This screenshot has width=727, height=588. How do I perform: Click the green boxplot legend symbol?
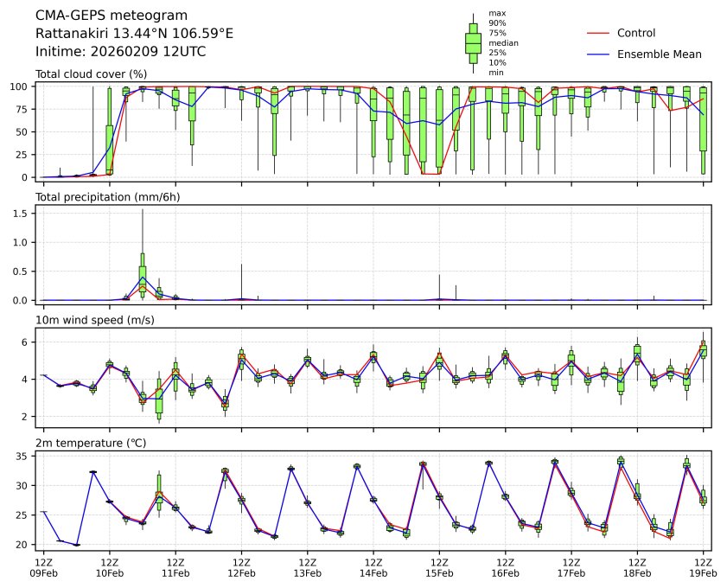click(x=473, y=43)
